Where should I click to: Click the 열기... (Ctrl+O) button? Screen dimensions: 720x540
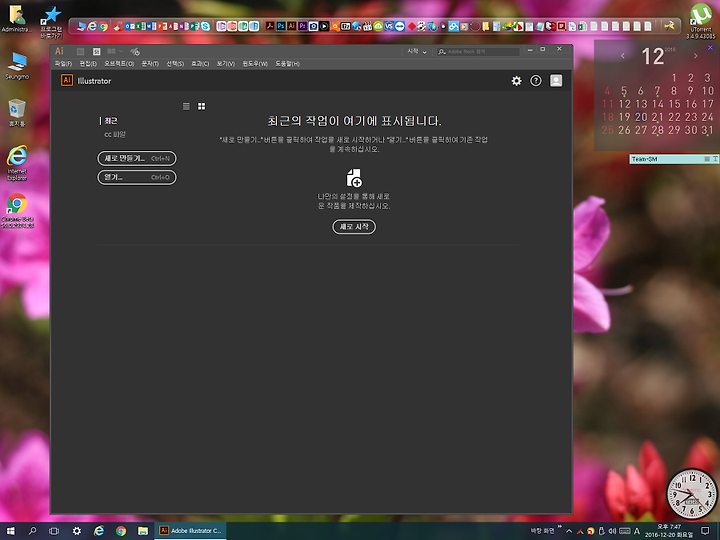[x=137, y=177]
